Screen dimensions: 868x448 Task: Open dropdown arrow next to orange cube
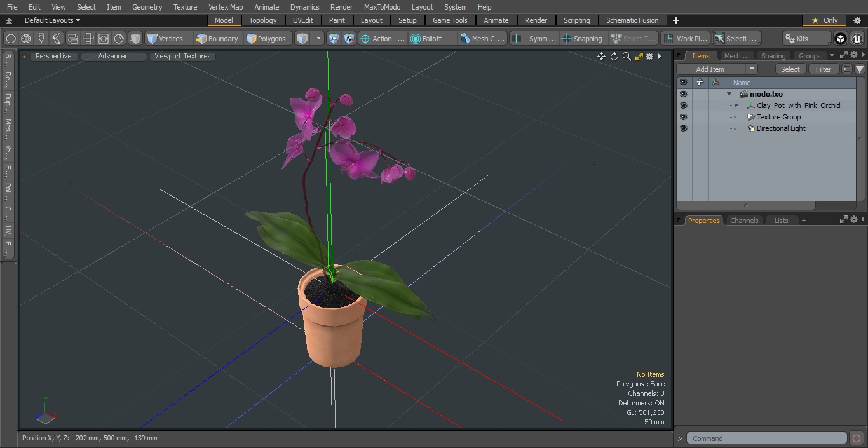pyautogui.click(x=319, y=39)
